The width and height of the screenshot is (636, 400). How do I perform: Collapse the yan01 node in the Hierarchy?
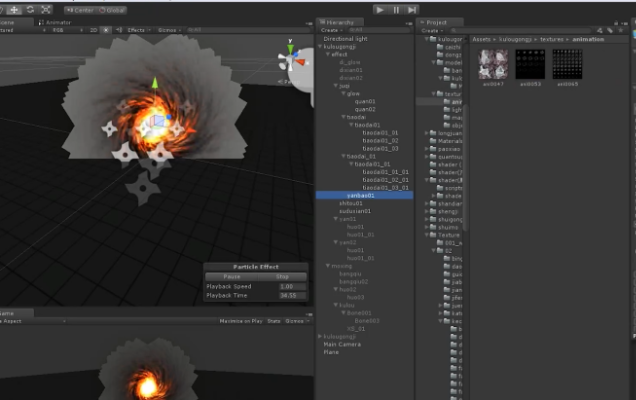point(335,219)
